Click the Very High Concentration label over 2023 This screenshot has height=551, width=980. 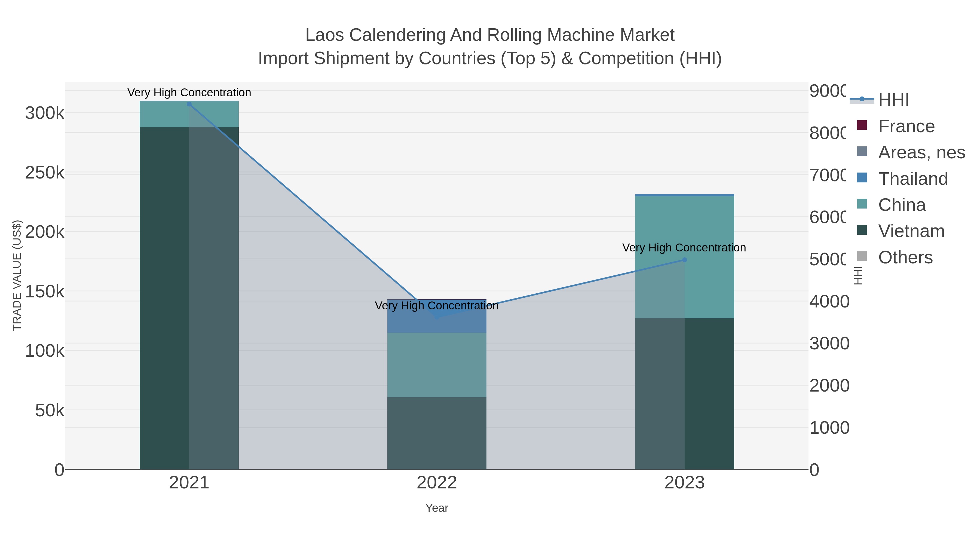coord(684,248)
